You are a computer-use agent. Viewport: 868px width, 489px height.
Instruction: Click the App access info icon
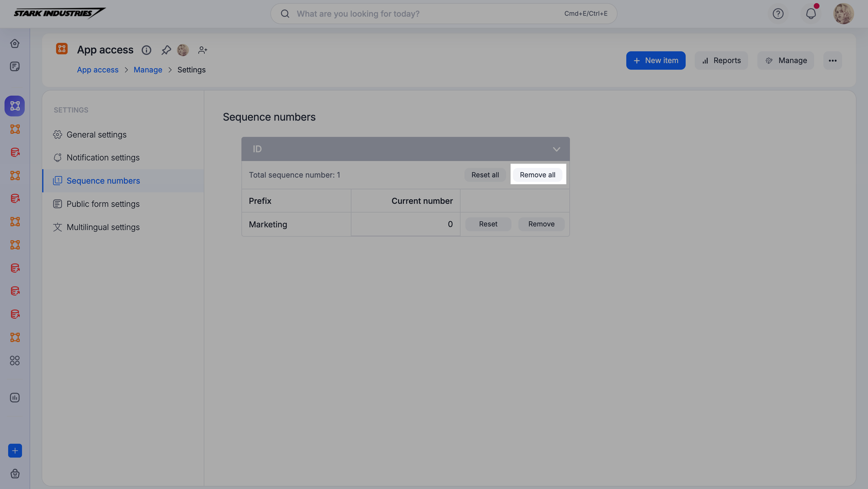click(x=146, y=50)
